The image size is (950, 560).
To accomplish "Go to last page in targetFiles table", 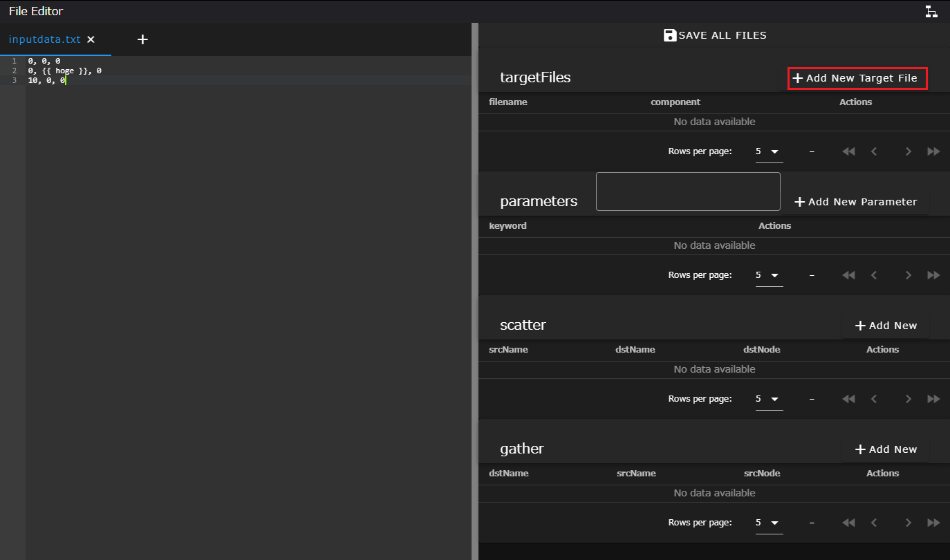I will (933, 151).
